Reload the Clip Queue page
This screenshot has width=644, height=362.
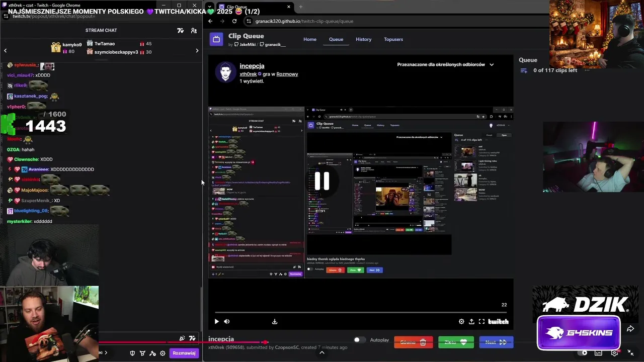click(x=234, y=21)
